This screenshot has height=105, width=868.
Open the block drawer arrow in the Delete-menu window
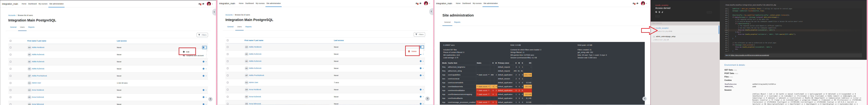click(x=431, y=11)
